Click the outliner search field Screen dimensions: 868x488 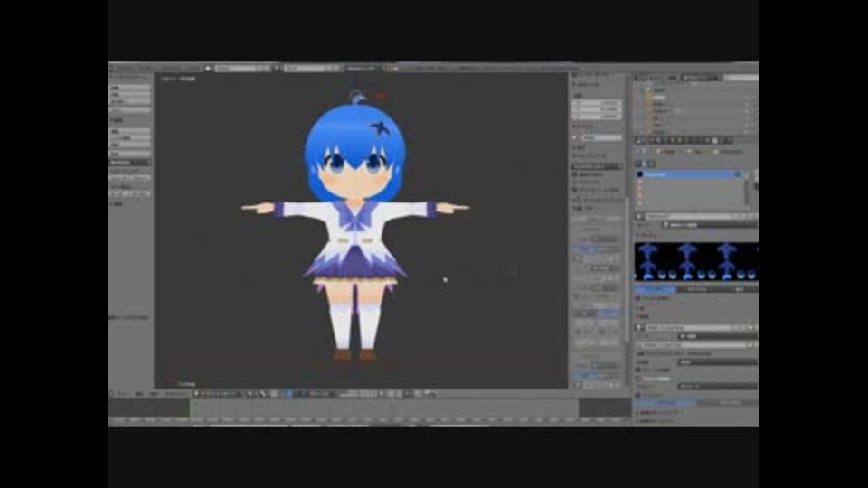pos(741,78)
